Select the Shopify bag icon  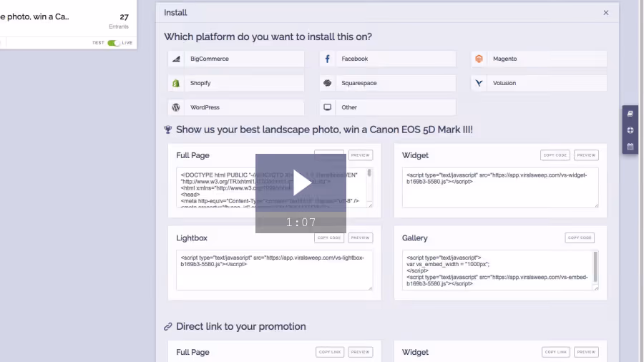click(176, 83)
